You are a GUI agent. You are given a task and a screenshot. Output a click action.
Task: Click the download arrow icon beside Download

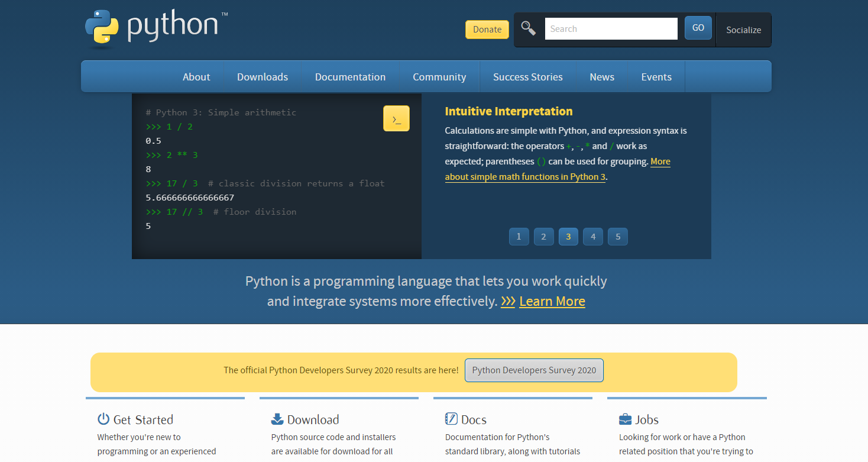(x=277, y=419)
